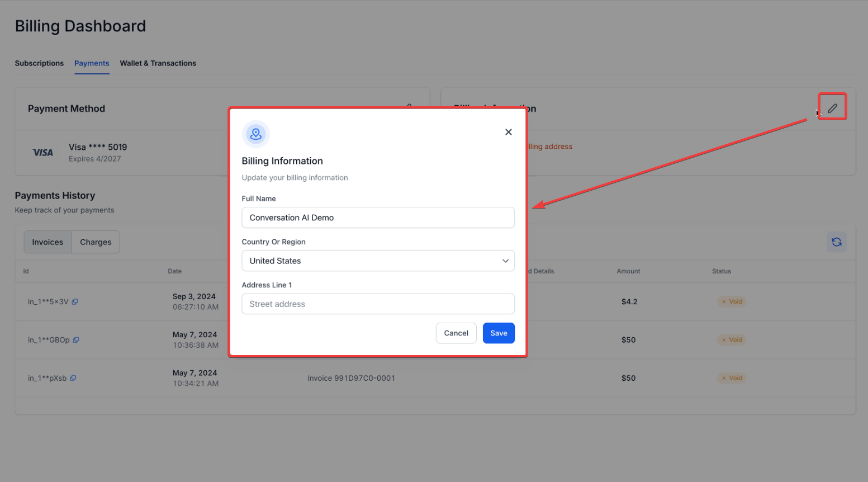Copy invoice ID in_1**GBOp icon

click(x=76, y=340)
